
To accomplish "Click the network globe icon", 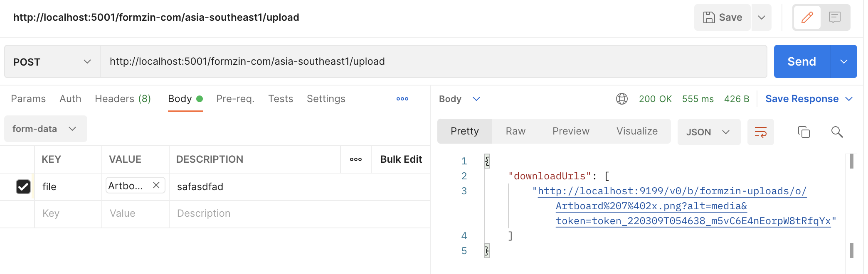I will (621, 99).
